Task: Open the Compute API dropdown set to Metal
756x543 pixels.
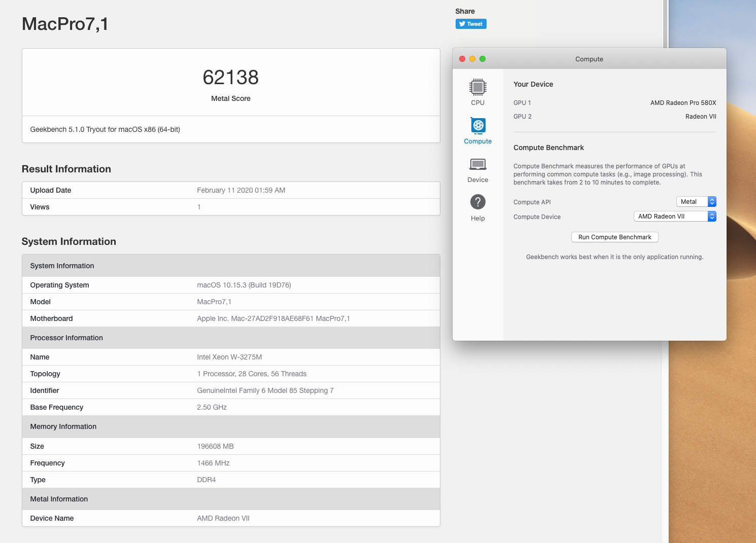Action: (x=696, y=202)
